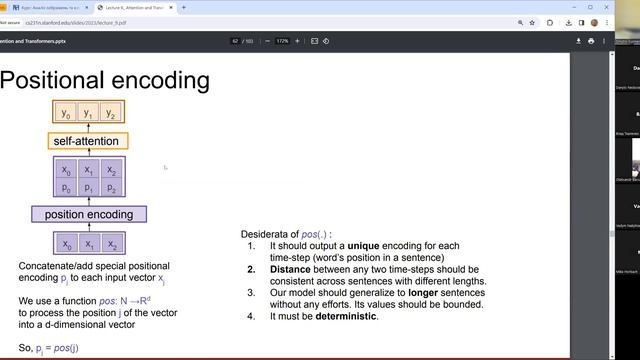640x360 pixels.
Task: Click the Not secure site badge
Action: (x=10, y=23)
